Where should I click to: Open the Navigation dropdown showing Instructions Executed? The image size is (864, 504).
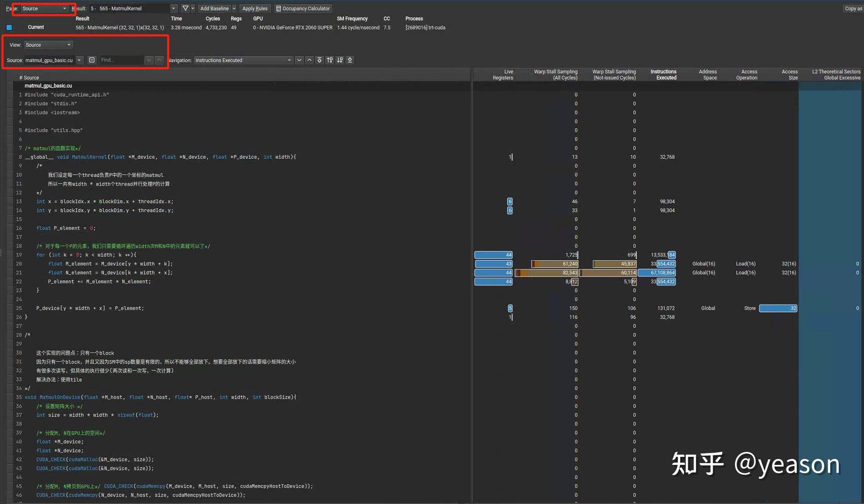click(x=243, y=60)
